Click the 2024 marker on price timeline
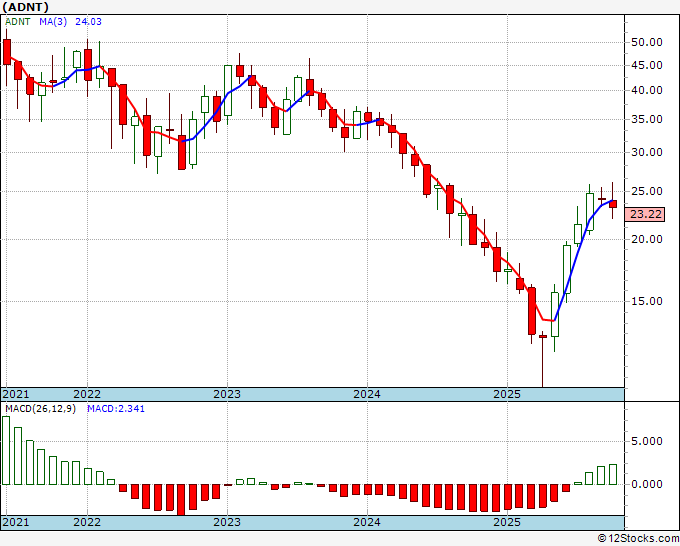The height and width of the screenshot is (546, 680). [x=367, y=394]
